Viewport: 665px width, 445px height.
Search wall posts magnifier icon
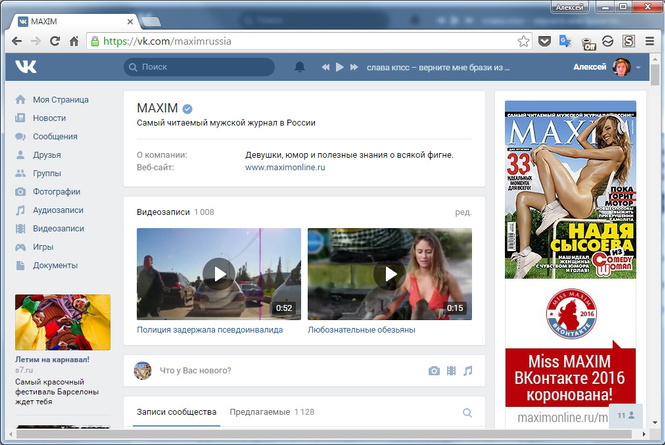pyautogui.click(x=467, y=413)
